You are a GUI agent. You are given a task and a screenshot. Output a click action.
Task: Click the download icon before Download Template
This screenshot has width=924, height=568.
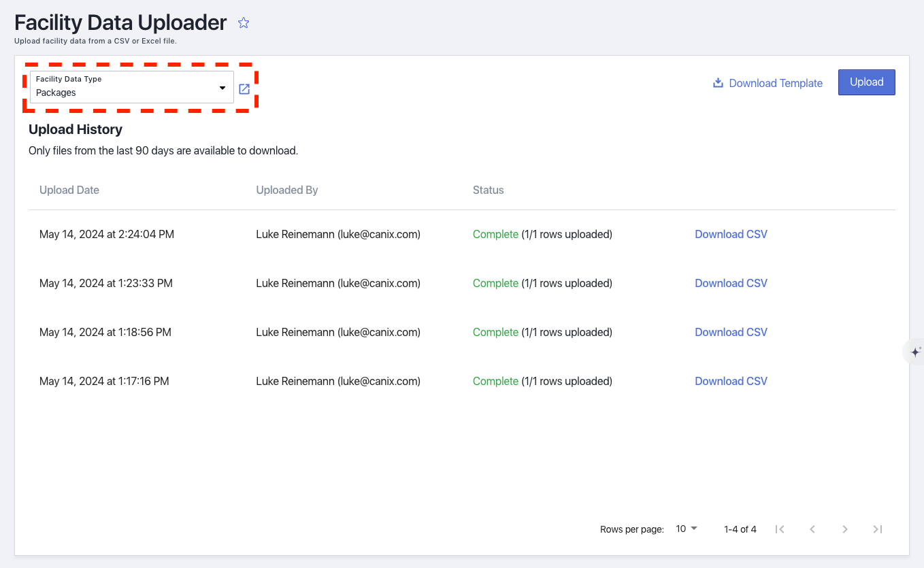717,83
